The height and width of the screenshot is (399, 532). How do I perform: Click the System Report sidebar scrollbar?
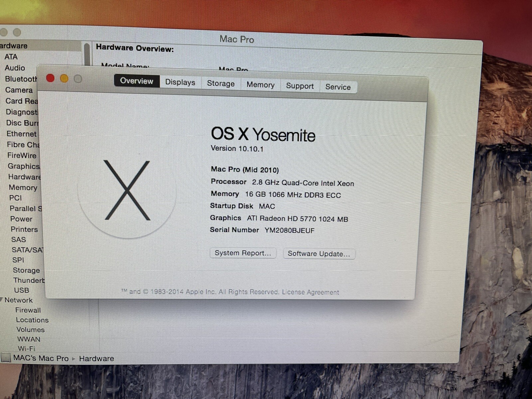click(87, 55)
